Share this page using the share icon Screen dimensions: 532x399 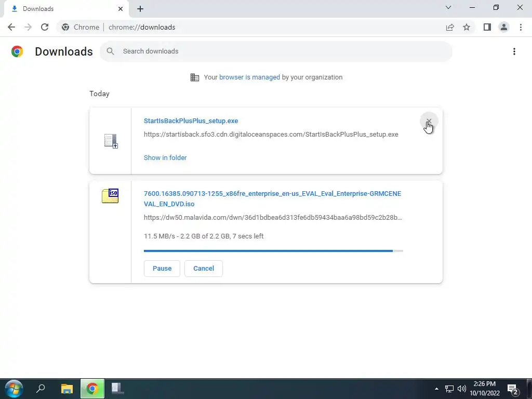[450, 27]
